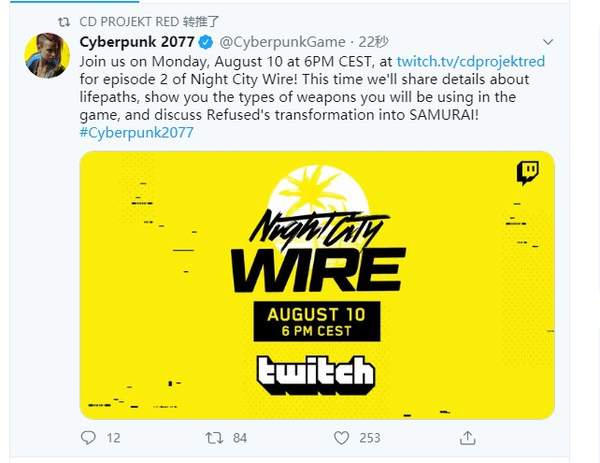Click the 253 likes count
Image resolution: width=600 pixels, height=463 pixels.
pyautogui.click(x=370, y=438)
